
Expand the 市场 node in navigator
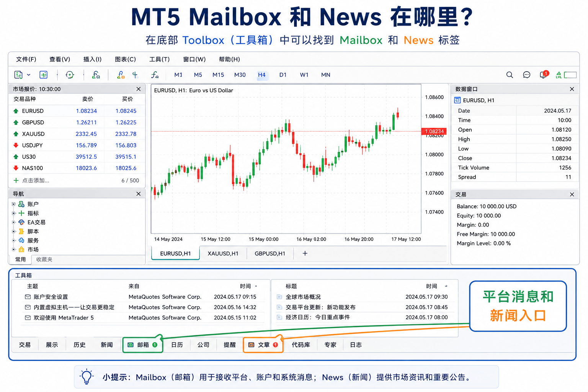(13, 250)
